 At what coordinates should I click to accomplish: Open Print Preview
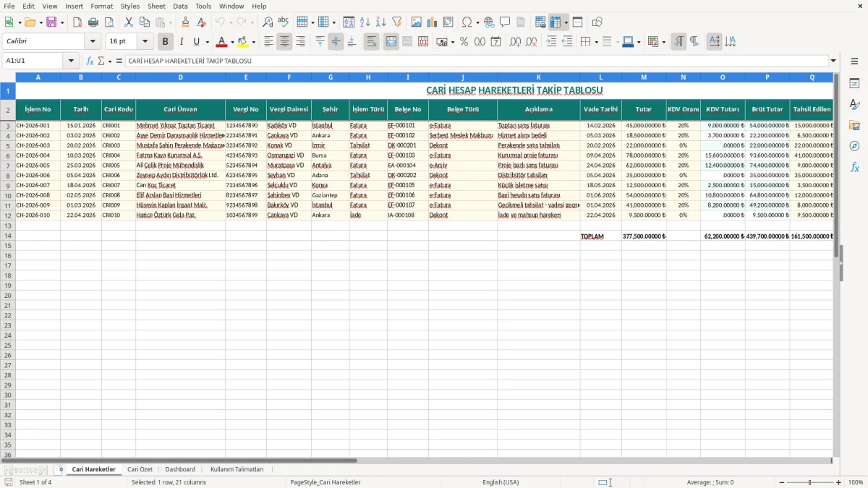pyautogui.click(x=109, y=22)
